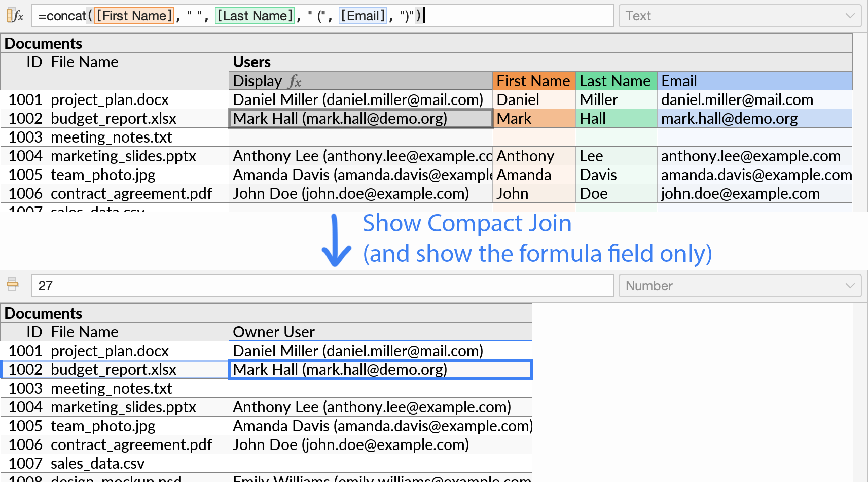868x482 pixels.
Task: Click the compact row icon beside the value box
Action: tap(13, 285)
